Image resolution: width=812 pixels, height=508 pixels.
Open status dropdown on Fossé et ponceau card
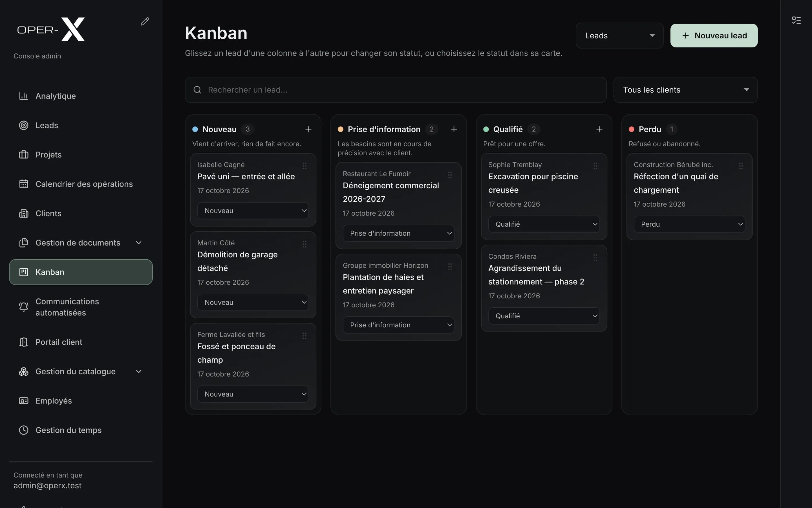(x=253, y=394)
